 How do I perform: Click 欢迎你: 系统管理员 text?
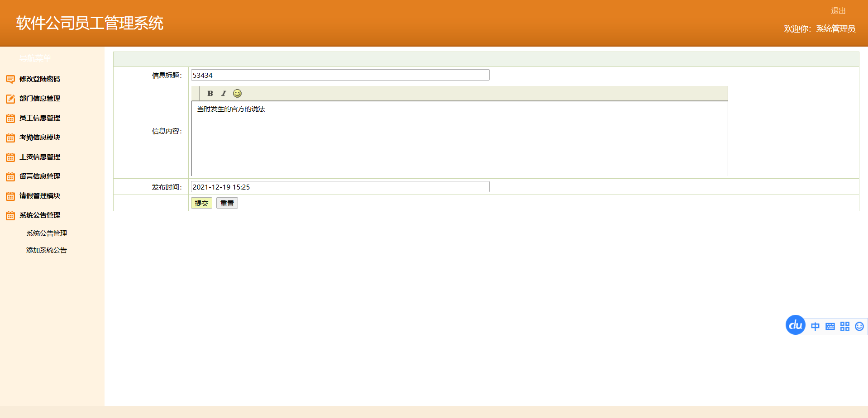pyautogui.click(x=820, y=28)
